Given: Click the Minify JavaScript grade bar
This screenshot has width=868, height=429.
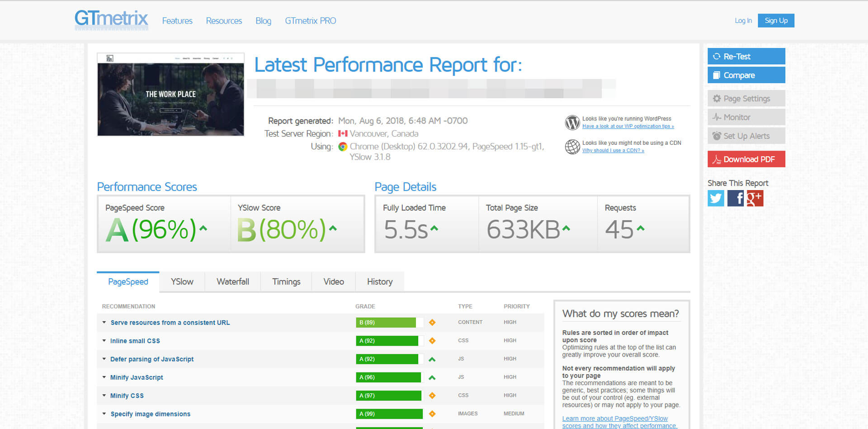Looking at the screenshot, I should [x=389, y=377].
